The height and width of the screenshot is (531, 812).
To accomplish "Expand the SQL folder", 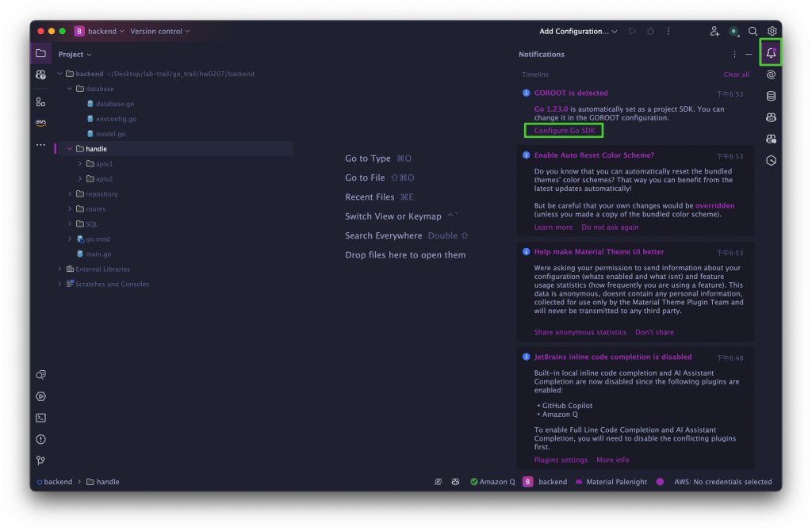I will click(70, 223).
